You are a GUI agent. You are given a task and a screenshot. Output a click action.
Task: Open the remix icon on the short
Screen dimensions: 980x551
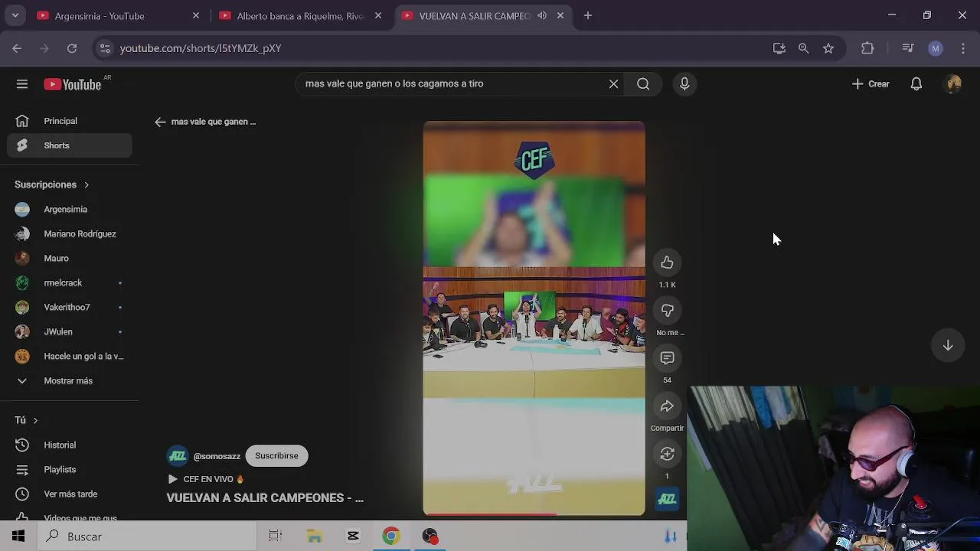(667, 454)
